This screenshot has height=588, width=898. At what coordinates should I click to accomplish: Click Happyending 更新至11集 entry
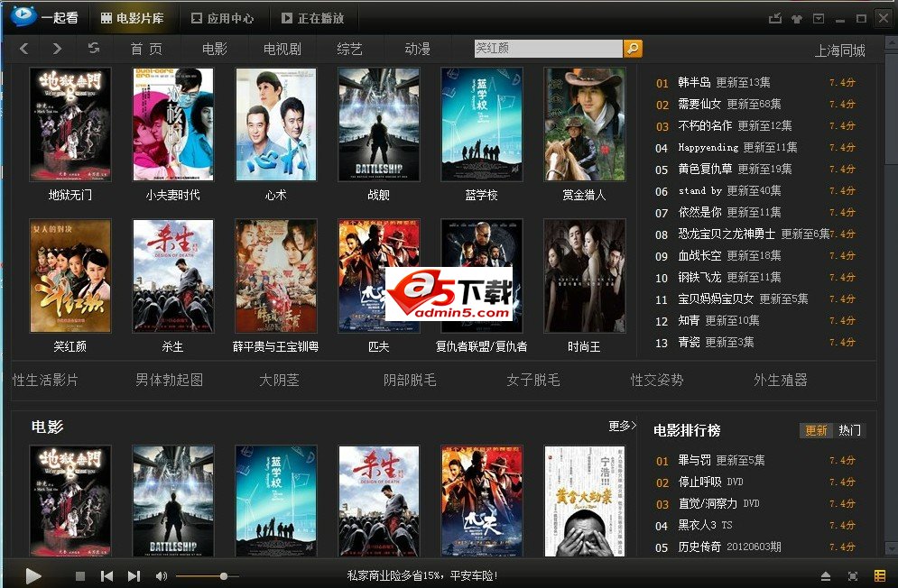[737, 148]
